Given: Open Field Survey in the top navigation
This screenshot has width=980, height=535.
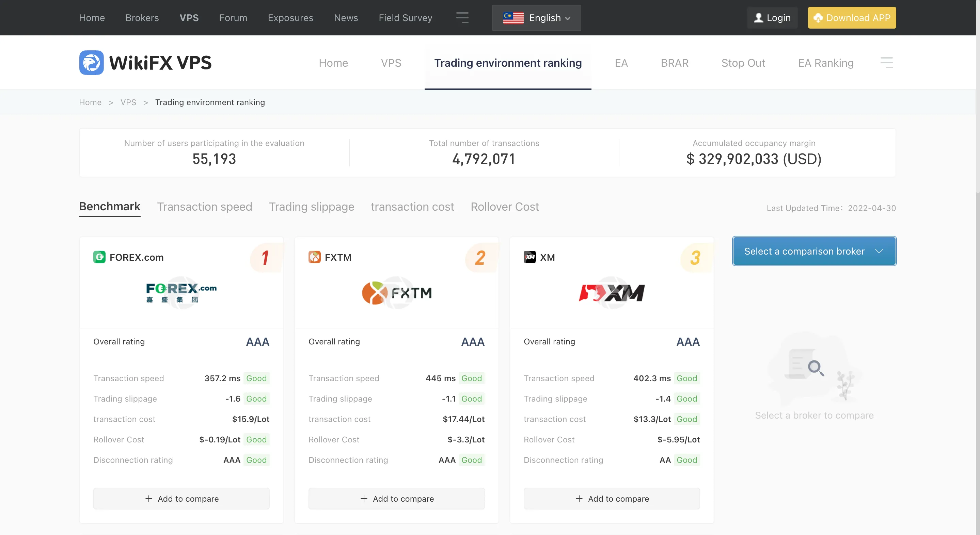Looking at the screenshot, I should [x=406, y=17].
